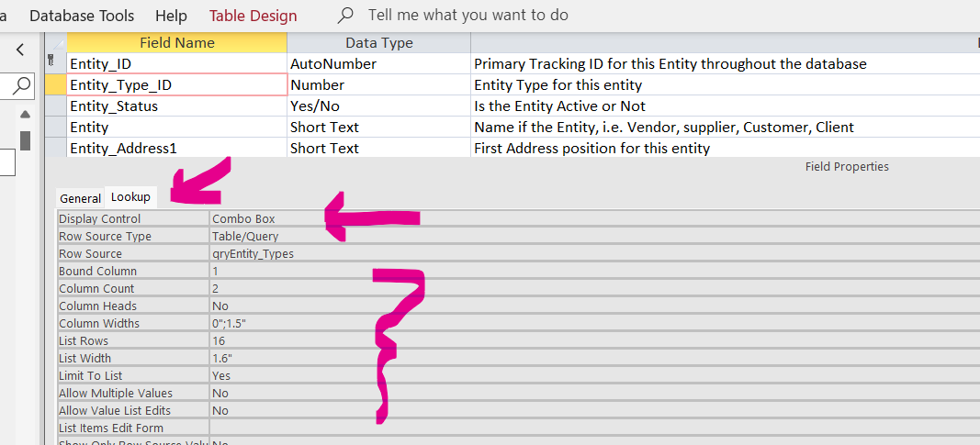Open the Help ribbon tab

tap(171, 16)
